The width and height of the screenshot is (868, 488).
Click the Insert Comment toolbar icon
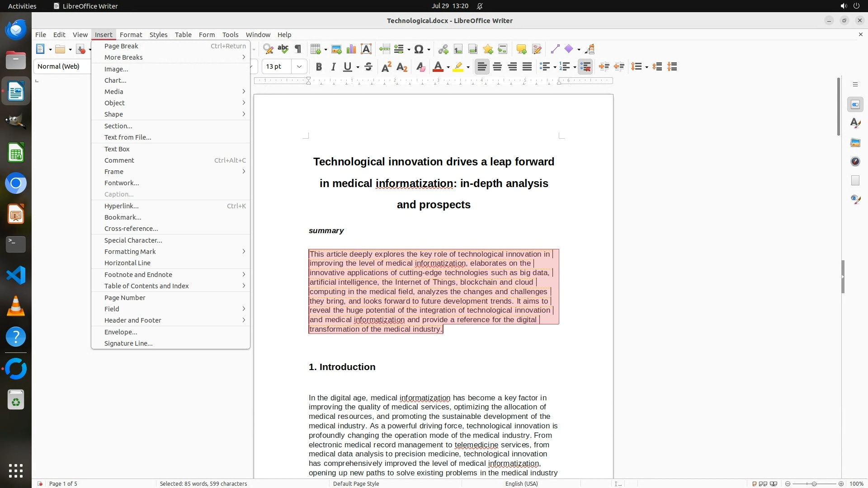pyautogui.click(x=521, y=49)
